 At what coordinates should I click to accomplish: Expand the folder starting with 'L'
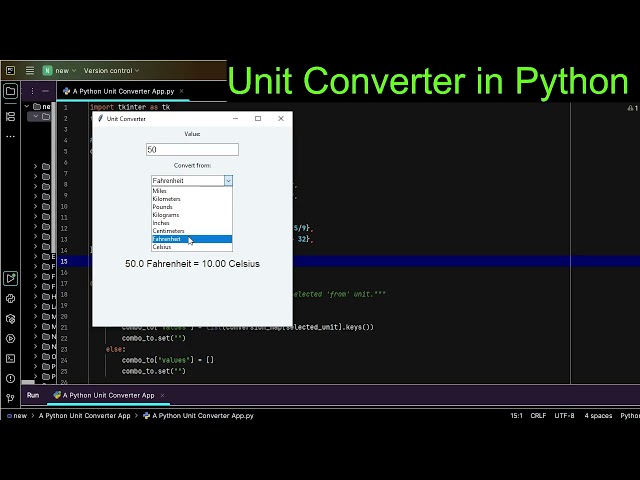pos(36,306)
